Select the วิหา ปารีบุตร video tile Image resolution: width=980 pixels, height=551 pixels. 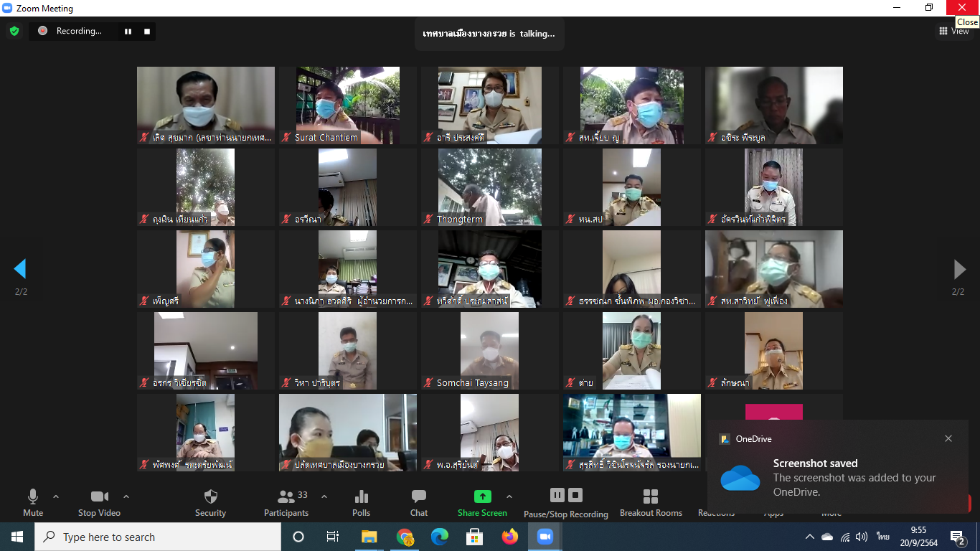[347, 351]
